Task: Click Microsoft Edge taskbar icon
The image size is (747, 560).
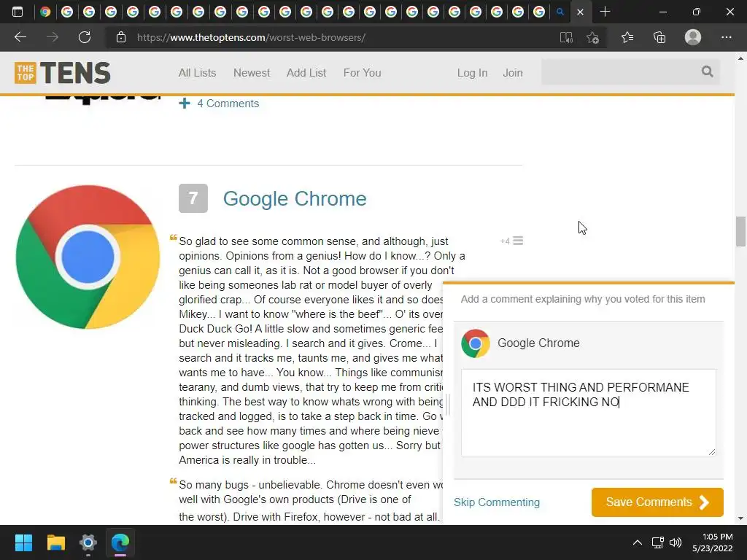Action: [x=120, y=542]
